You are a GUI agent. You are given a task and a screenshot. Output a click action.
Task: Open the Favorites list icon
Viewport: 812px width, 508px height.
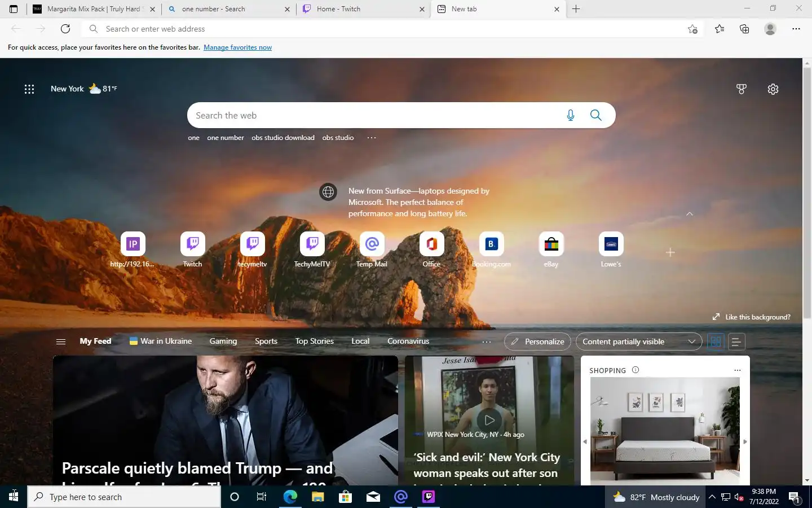tap(720, 29)
